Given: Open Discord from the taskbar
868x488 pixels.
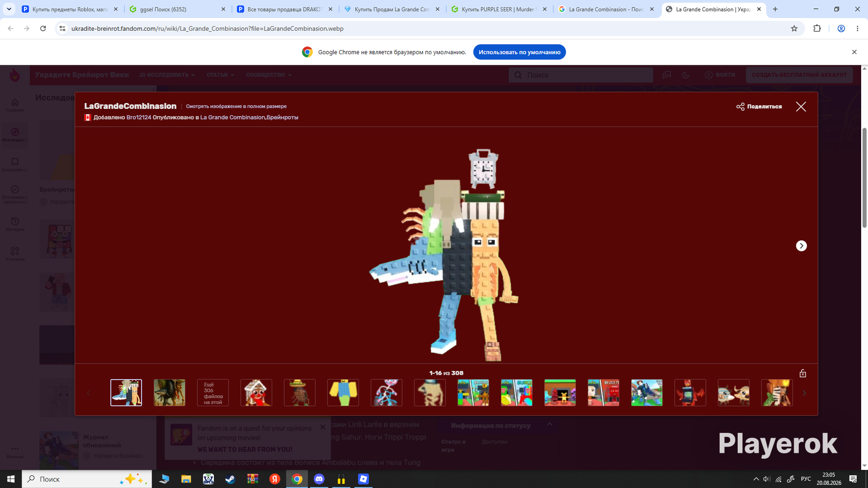Looking at the screenshot, I should [x=319, y=479].
